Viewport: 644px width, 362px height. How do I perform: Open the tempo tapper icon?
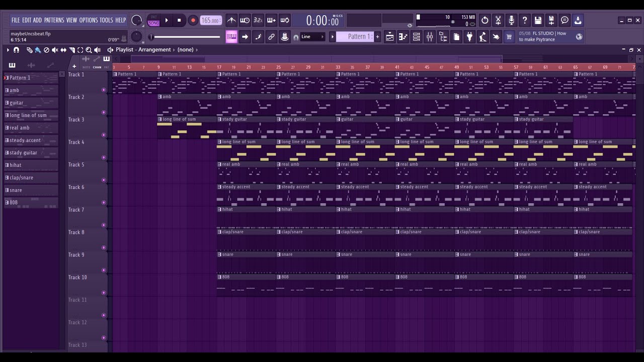click(x=482, y=37)
